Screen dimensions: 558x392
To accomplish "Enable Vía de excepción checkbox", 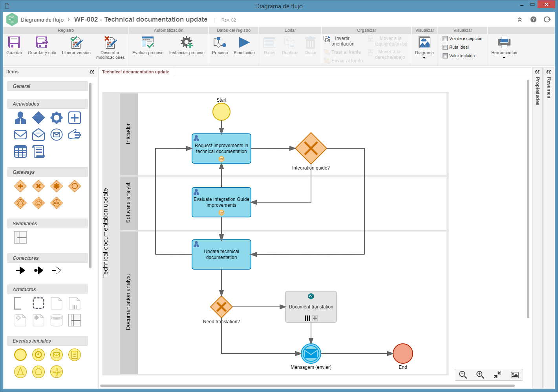I will [445, 38].
